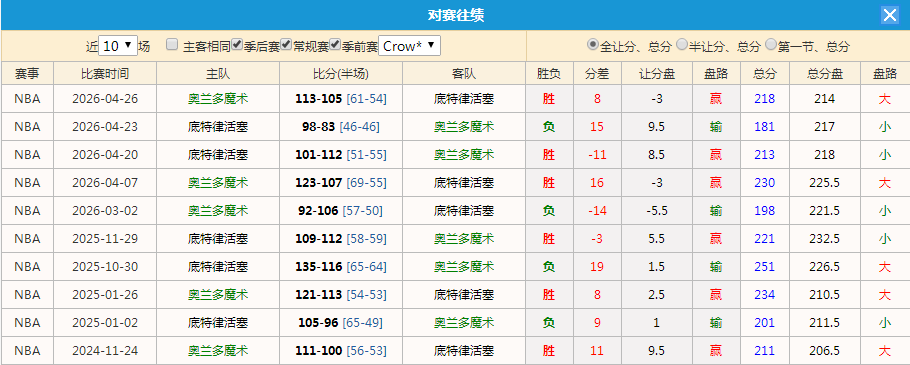Screen dimensions: 910x365
Task: Click total score value 198
Action: (x=764, y=211)
